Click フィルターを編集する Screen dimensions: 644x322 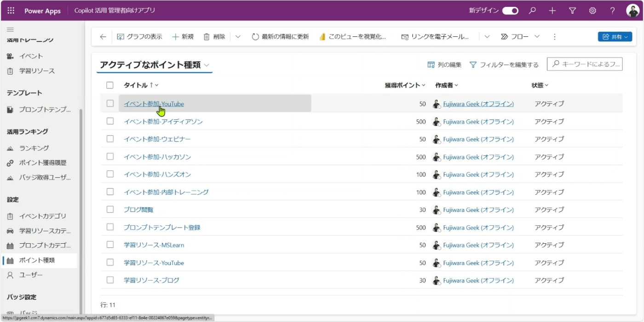tap(504, 65)
